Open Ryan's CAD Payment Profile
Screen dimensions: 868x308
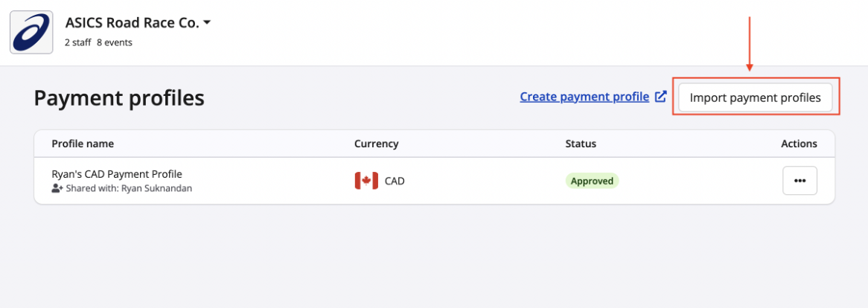click(x=117, y=174)
